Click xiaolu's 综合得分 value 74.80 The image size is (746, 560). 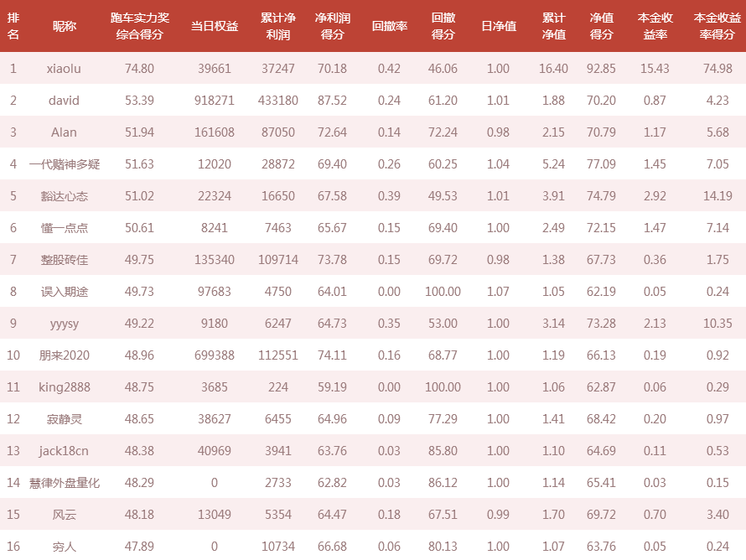click(x=139, y=69)
